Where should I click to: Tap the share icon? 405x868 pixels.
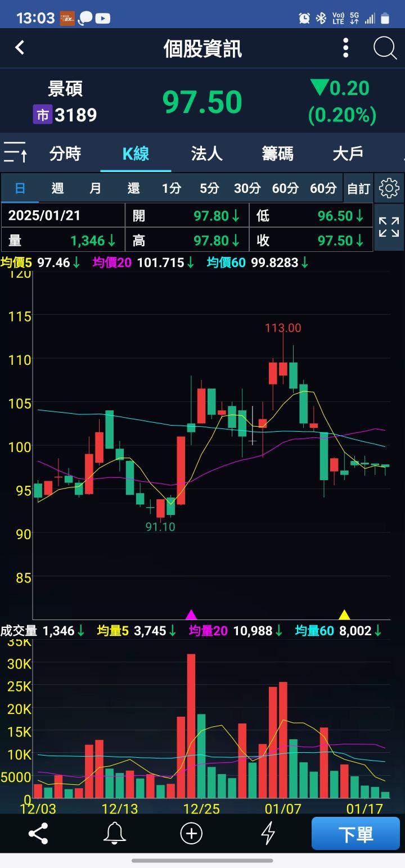38,833
